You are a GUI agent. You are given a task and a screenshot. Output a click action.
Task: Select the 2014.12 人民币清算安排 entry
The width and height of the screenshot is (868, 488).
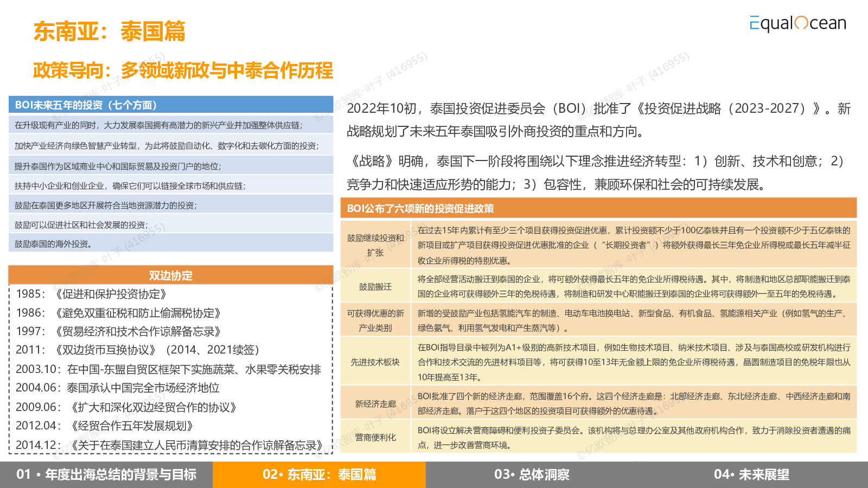pos(170,445)
